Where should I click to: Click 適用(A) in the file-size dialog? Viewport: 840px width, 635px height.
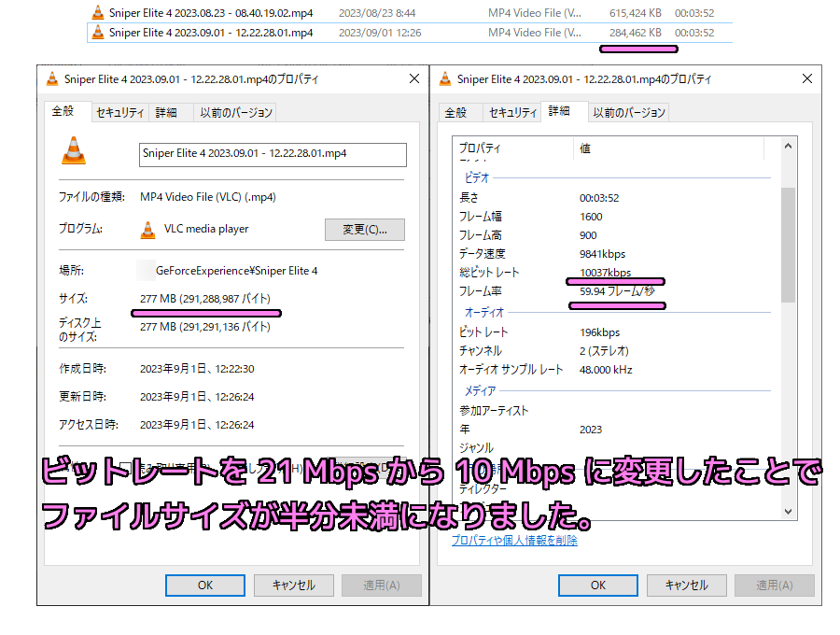382,586
